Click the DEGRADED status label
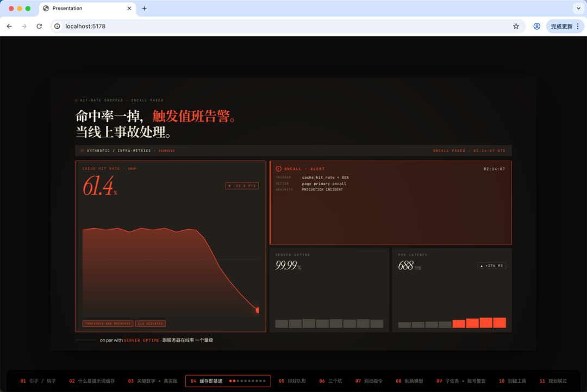Screen dimensions: 587x392 tap(167, 151)
